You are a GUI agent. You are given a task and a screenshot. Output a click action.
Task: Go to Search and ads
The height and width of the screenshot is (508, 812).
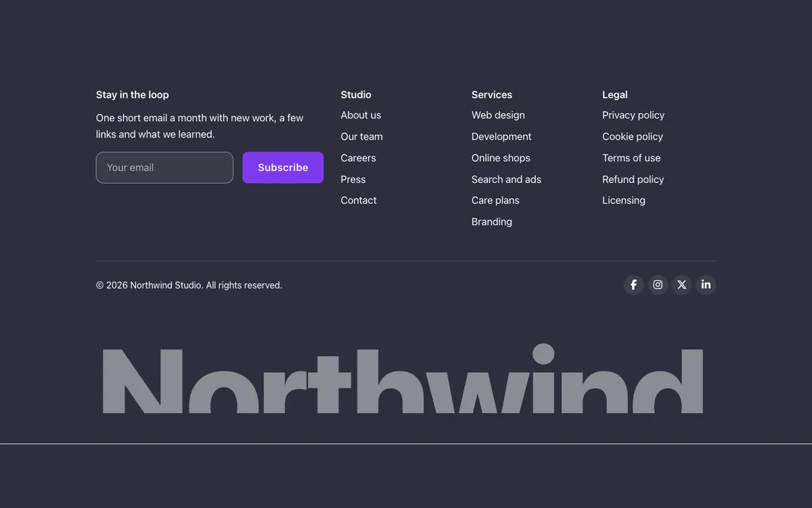click(x=506, y=179)
